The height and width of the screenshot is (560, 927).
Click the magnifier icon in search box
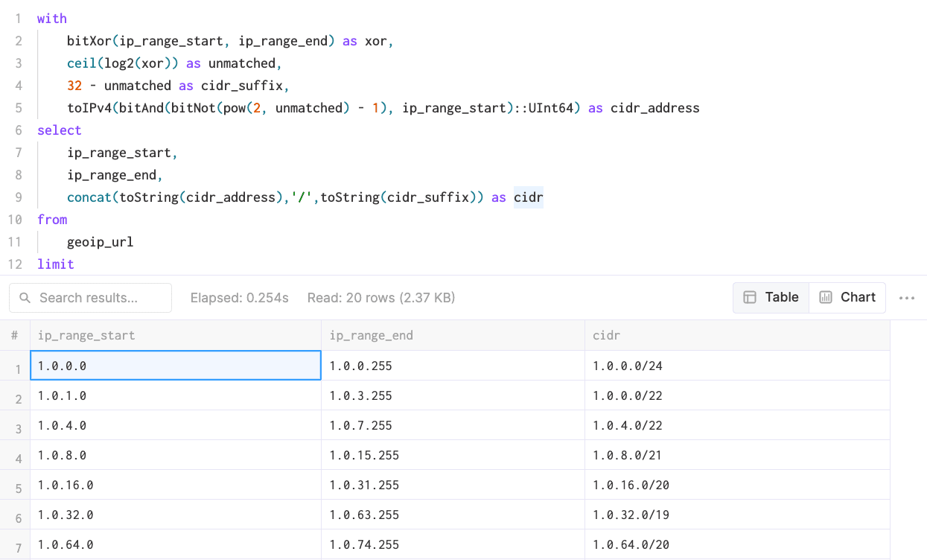point(25,298)
